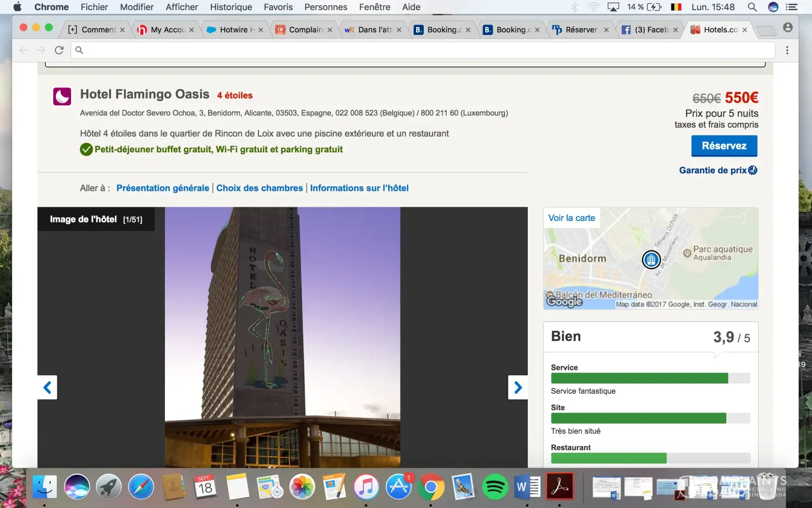
Task: Click the hotel marker on map
Action: (651, 260)
